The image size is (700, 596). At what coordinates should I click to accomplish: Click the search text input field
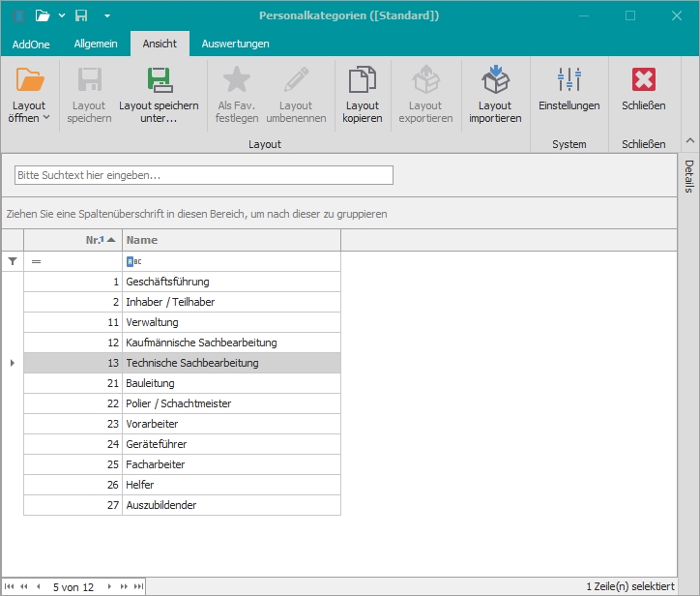[x=204, y=175]
